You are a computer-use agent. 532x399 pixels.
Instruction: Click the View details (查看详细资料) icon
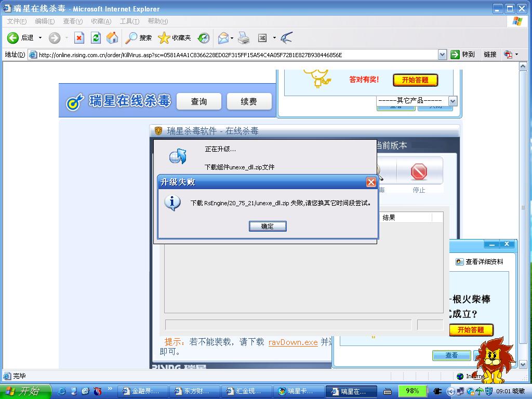[459, 262]
